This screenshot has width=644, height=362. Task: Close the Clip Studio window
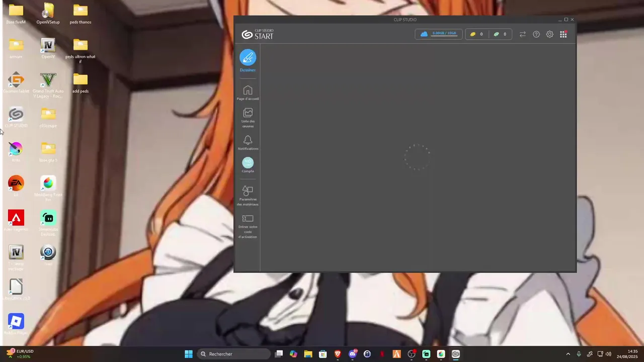tap(572, 20)
